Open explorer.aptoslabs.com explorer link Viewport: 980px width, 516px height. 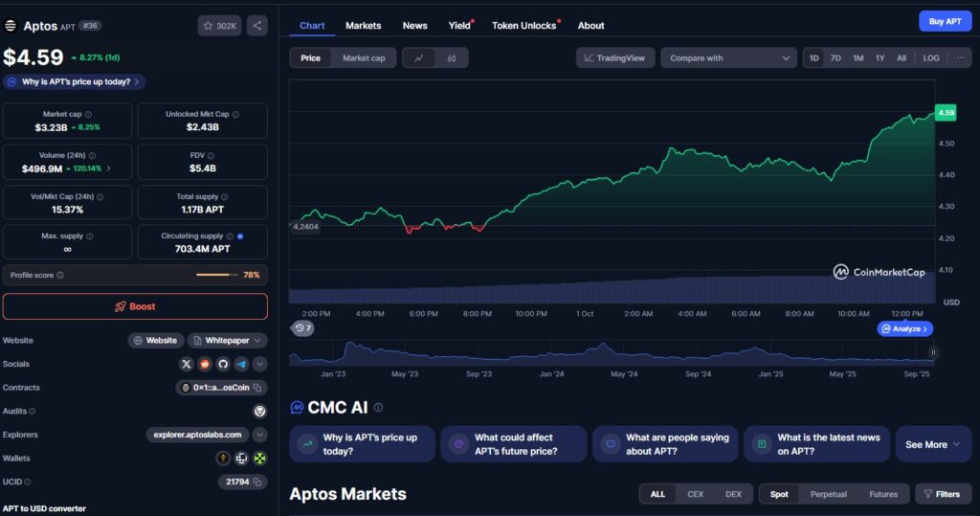[197, 435]
